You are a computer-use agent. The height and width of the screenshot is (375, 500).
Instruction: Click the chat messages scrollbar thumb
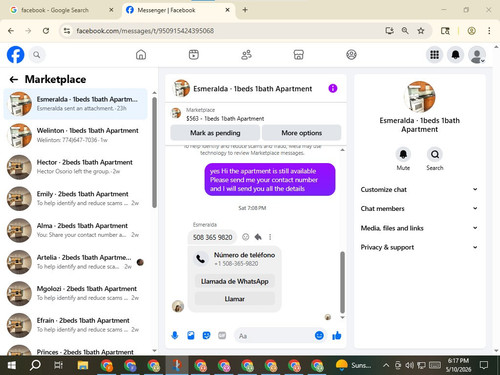coord(342,282)
